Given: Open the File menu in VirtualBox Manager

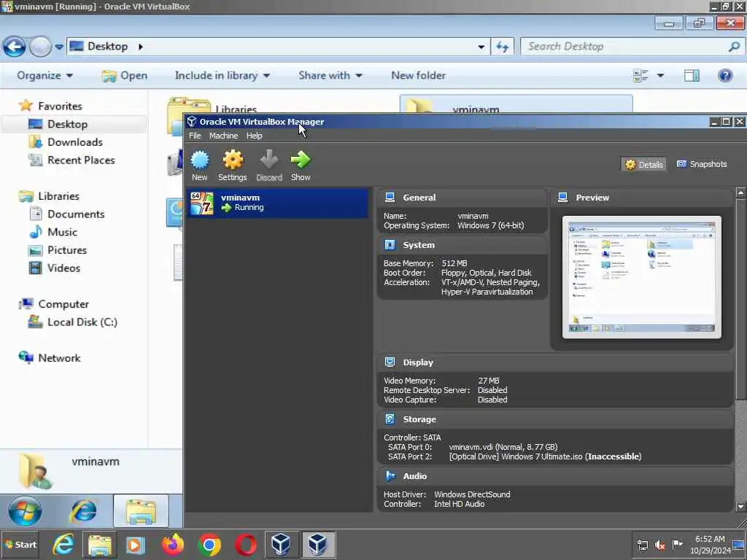Looking at the screenshot, I should pos(195,136).
